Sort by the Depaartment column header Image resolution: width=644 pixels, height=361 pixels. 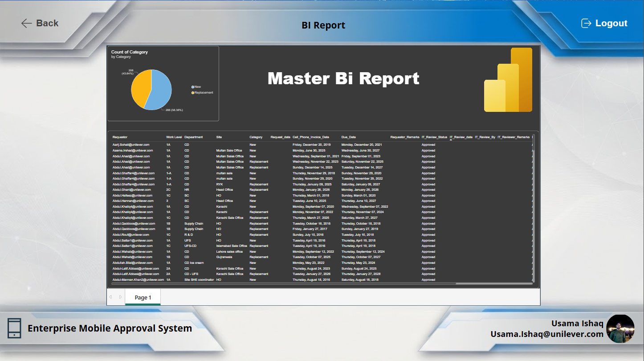pos(194,137)
